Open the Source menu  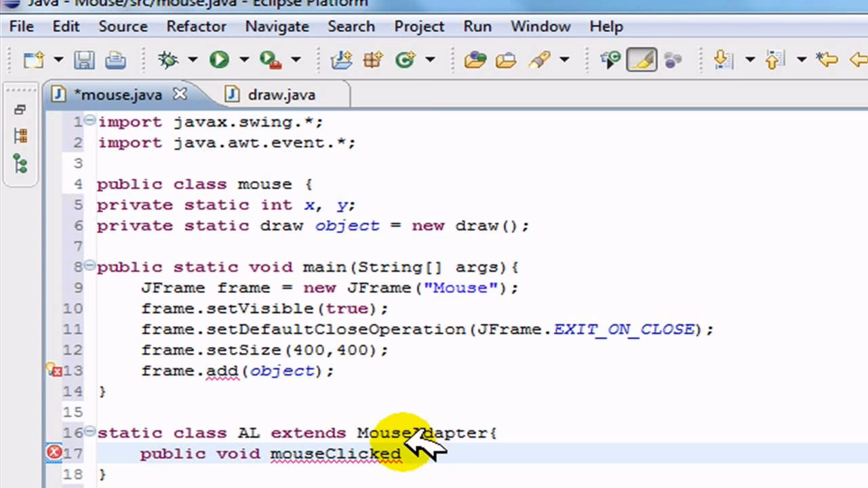click(123, 26)
